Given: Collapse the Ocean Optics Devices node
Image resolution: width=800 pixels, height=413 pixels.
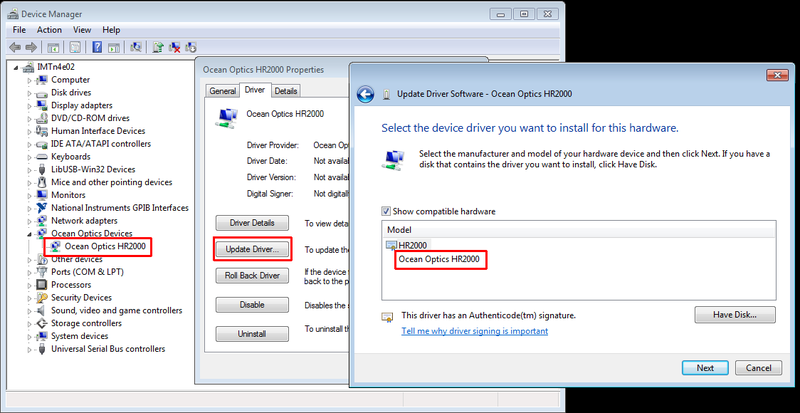Looking at the screenshot, I should pyautogui.click(x=30, y=234).
